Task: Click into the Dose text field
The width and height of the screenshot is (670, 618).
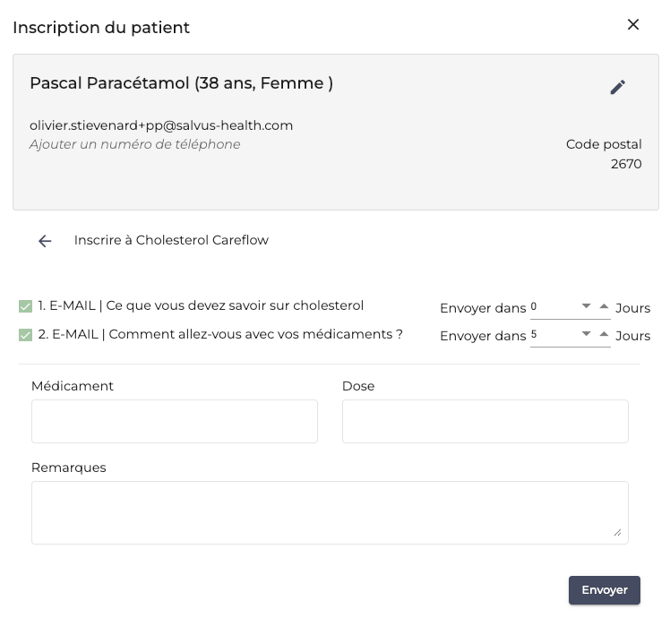Action: [485, 421]
